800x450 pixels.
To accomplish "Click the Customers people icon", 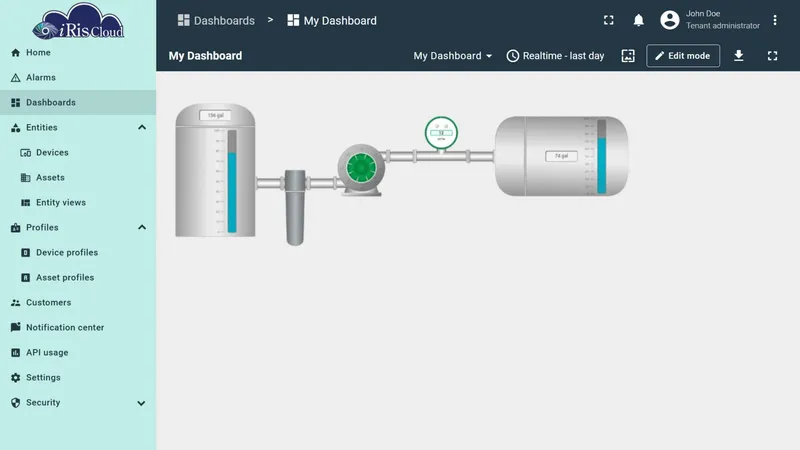I will (x=15, y=303).
